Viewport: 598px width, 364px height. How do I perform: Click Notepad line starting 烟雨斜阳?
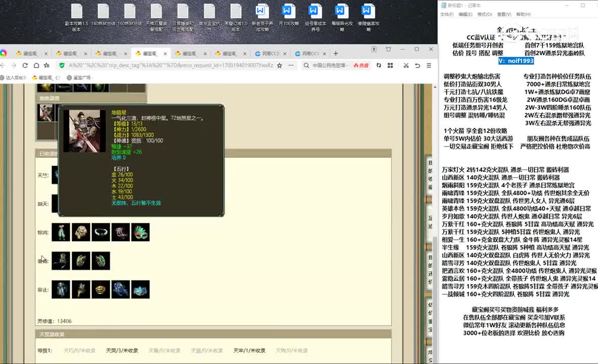coord(508,185)
